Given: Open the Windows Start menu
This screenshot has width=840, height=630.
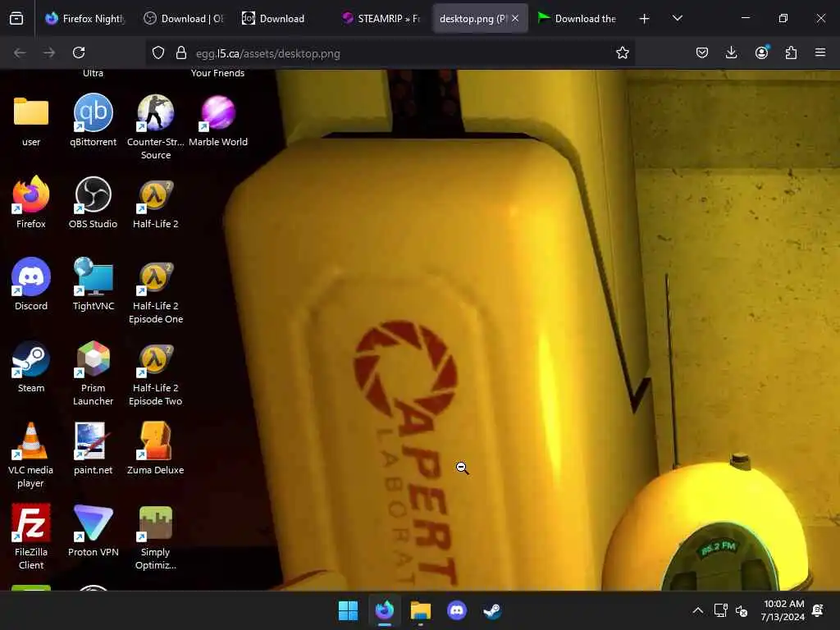Looking at the screenshot, I should point(348,610).
